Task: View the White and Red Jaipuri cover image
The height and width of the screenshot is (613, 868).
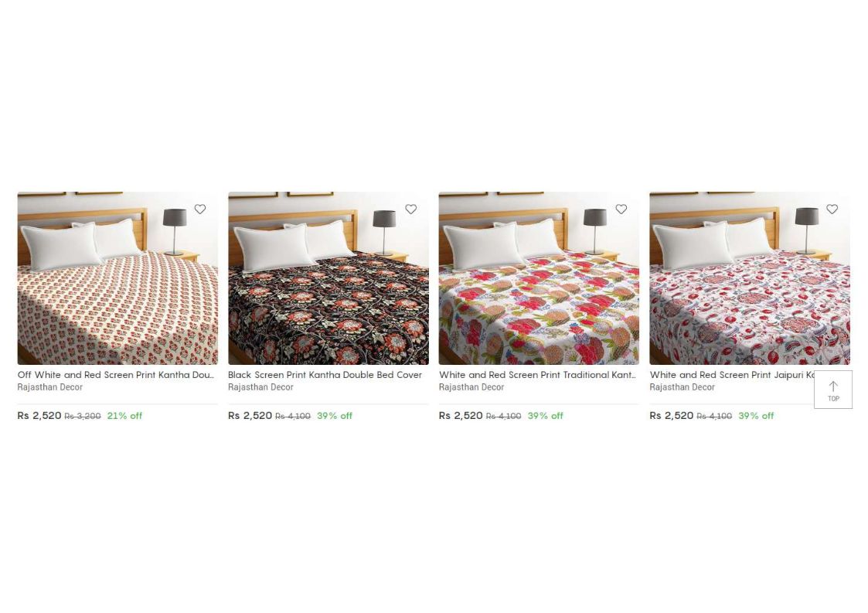Action: 750,278
